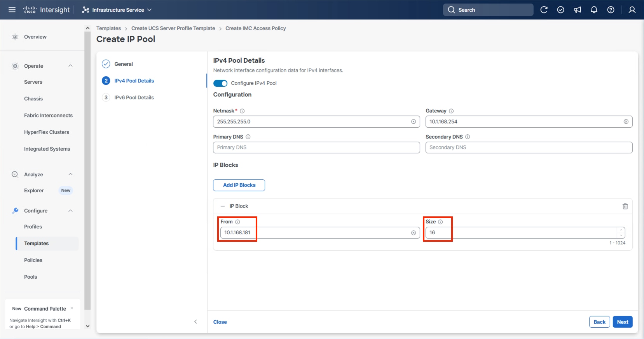Click the Add IP Blocks button
The width and height of the screenshot is (644, 339).
[x=239, y=185]
